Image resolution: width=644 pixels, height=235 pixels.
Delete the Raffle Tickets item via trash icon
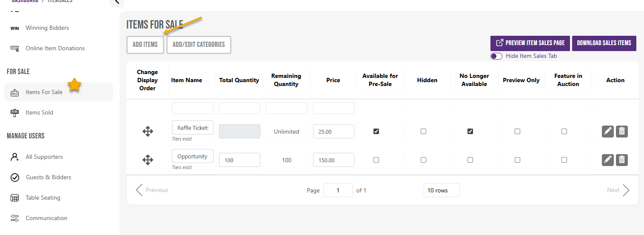tap(622, 132)
